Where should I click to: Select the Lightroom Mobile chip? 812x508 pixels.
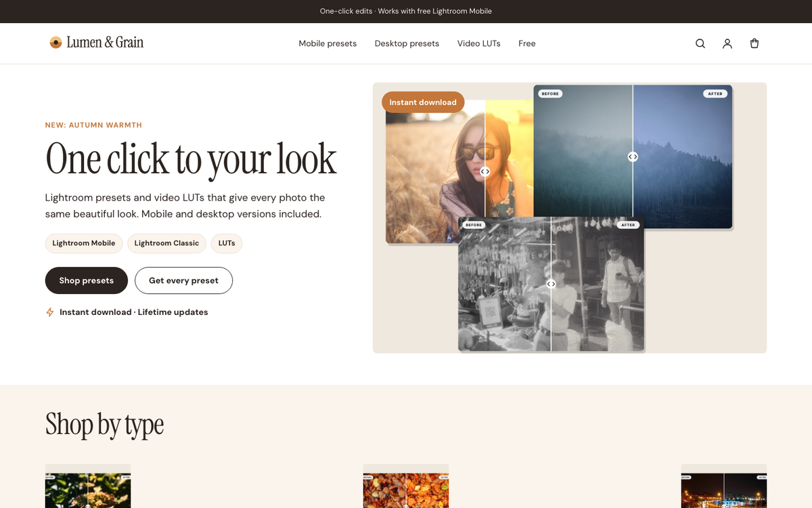pos(84,243)
